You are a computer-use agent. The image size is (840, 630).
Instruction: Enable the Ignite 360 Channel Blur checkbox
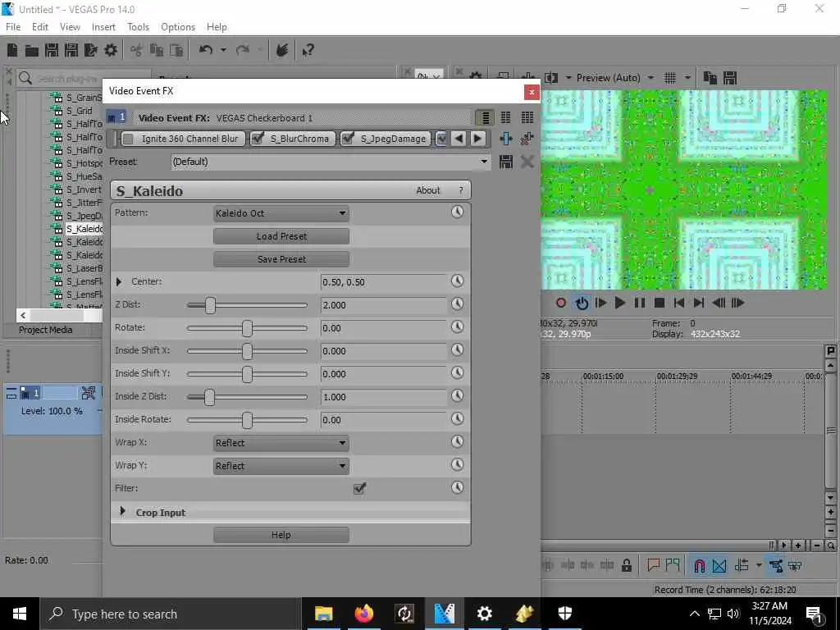pyautogui.click(x=128, y=139)
